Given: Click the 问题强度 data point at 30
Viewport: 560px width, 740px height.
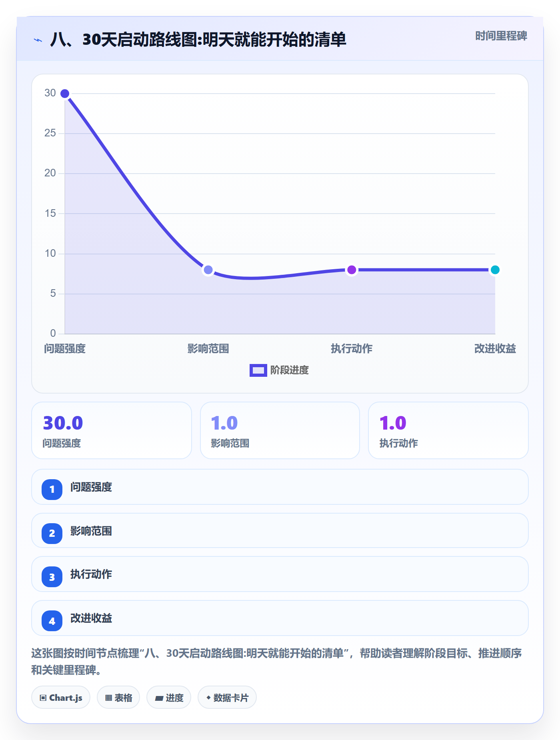Looking at the screenshot, I should click(65, 94).
